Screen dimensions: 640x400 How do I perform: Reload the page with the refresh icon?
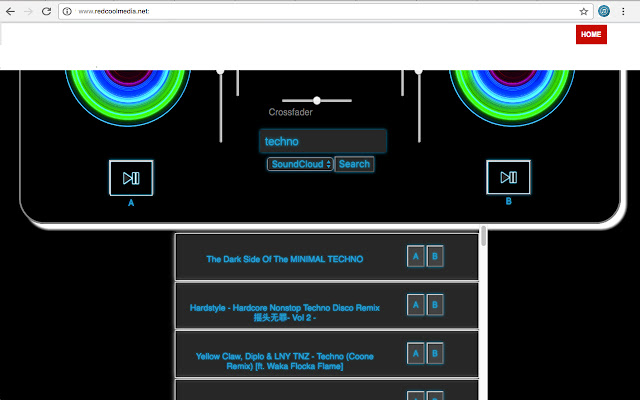pos(47,11)
